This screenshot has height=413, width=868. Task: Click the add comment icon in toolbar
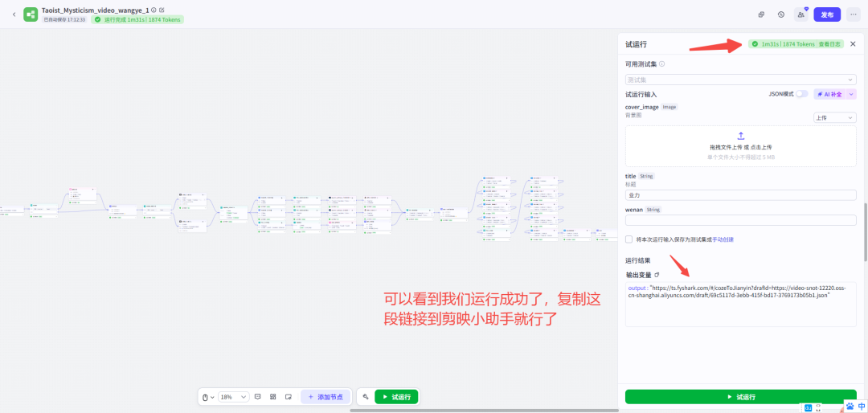click(x=257, y=397)
